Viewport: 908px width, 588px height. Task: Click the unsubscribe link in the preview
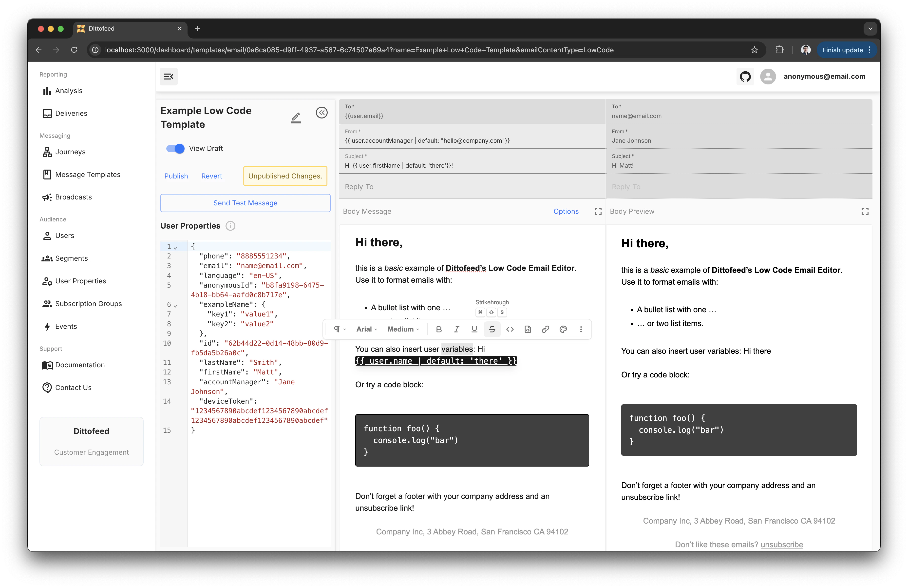pyautogui.click(x=782, y=545)
